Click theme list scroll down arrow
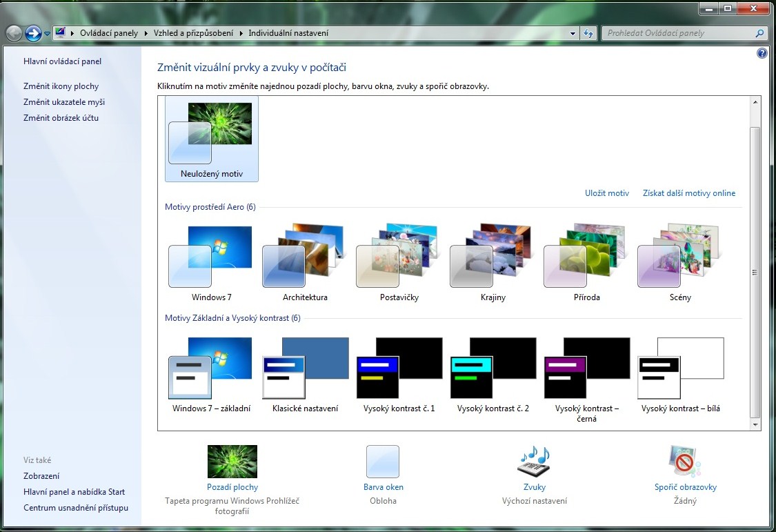This screenshot has width=776, height=532. coord(755,424)
